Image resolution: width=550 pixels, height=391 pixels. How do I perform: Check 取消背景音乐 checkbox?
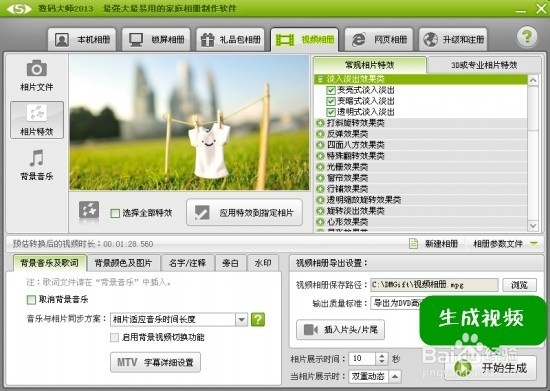click(31, 299)
